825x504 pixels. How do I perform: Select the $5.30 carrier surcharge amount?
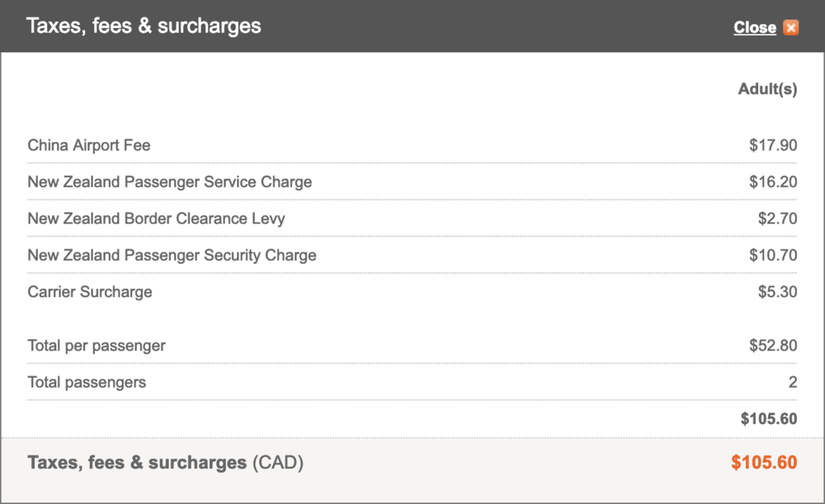(x=777, y=291)
